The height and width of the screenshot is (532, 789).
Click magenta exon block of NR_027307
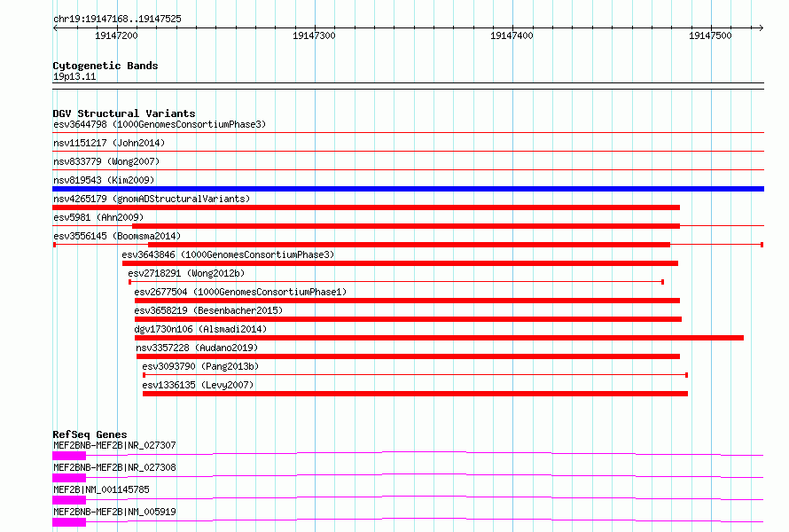pyautogui.click(x=69, y=456)
